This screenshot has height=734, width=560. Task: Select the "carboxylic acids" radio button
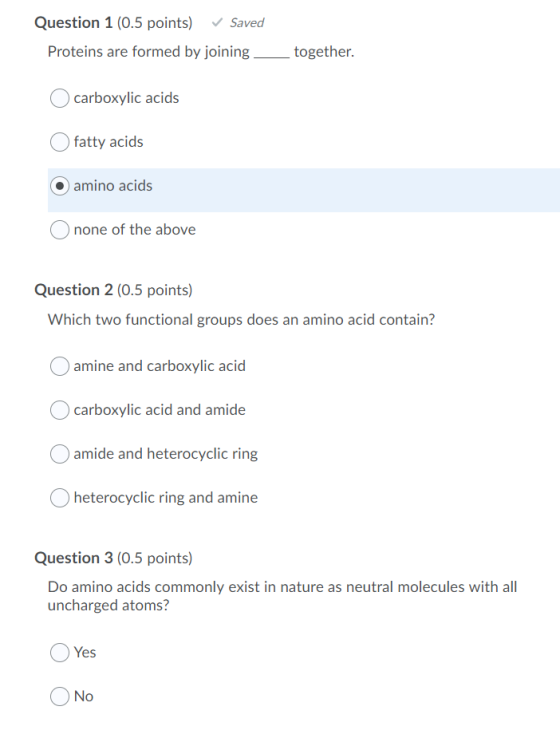(x=59, y=98)
